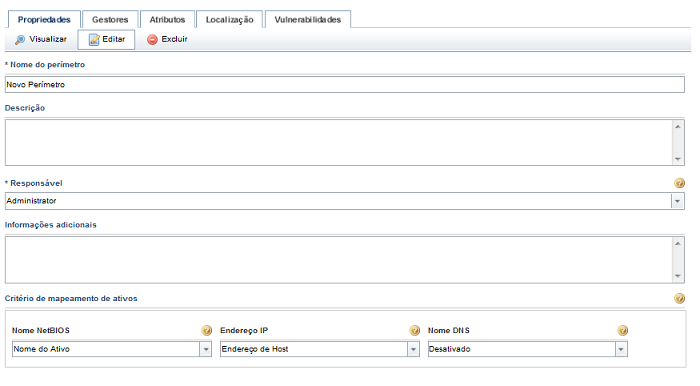This screenshot has height=386, width=700.
Task: Click the Nome DNS help icon
Action: [622, 330]
